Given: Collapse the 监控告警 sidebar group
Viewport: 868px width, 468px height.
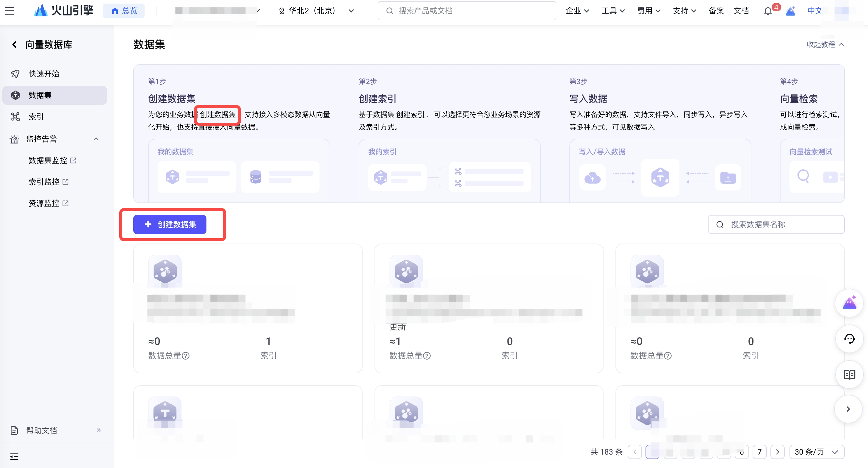Looking at the screenshot, I should [x=96, y=139].
